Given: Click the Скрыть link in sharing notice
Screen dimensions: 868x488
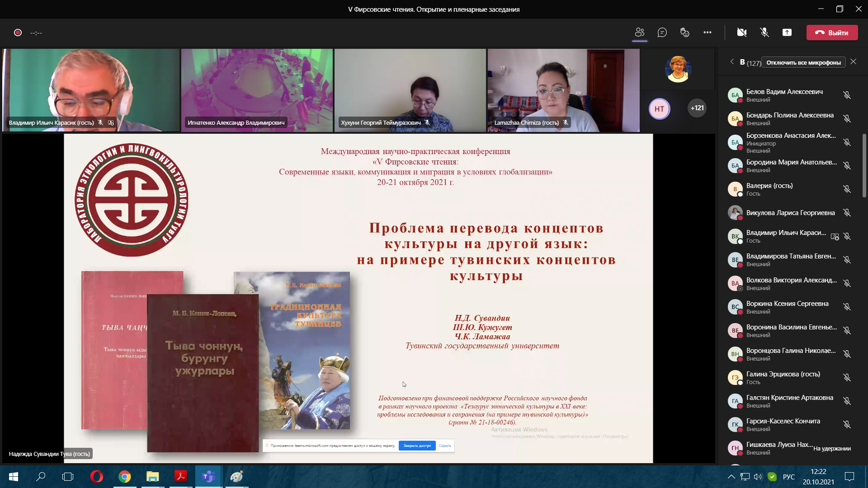Looking at the screenshot, I should 445,446.
